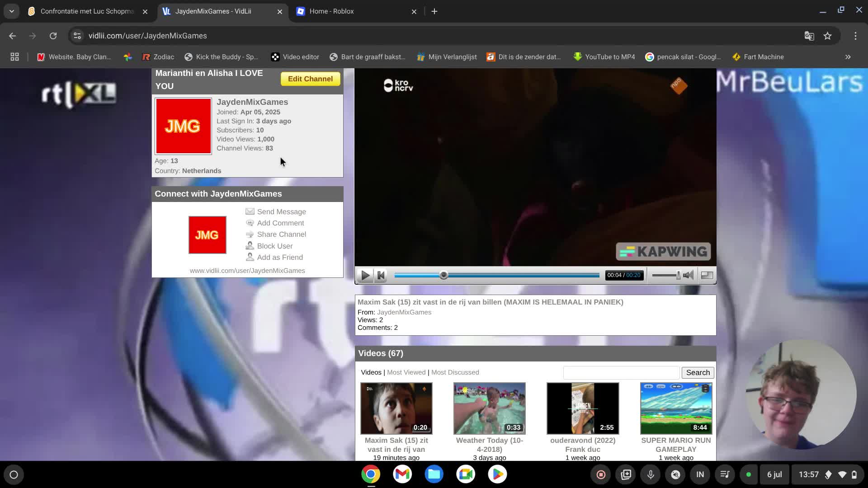Click Block User link
Viewport: 868px width, 488px height.
pos(275,246)
